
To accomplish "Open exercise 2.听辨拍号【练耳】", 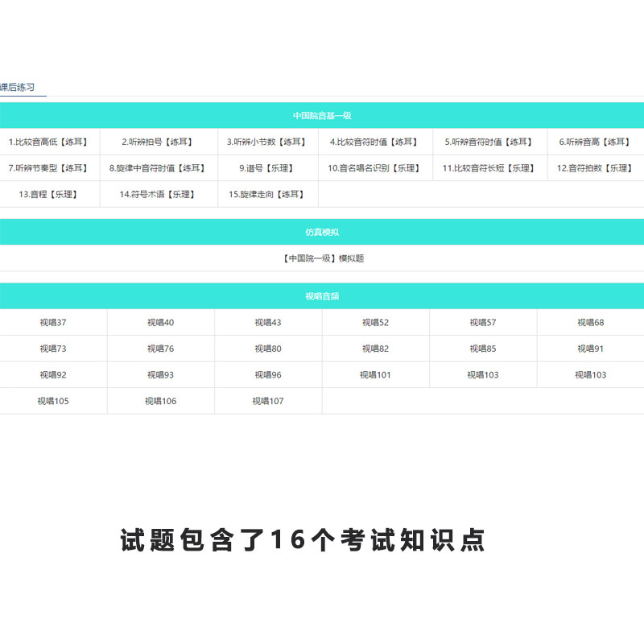I will point(157,142).
